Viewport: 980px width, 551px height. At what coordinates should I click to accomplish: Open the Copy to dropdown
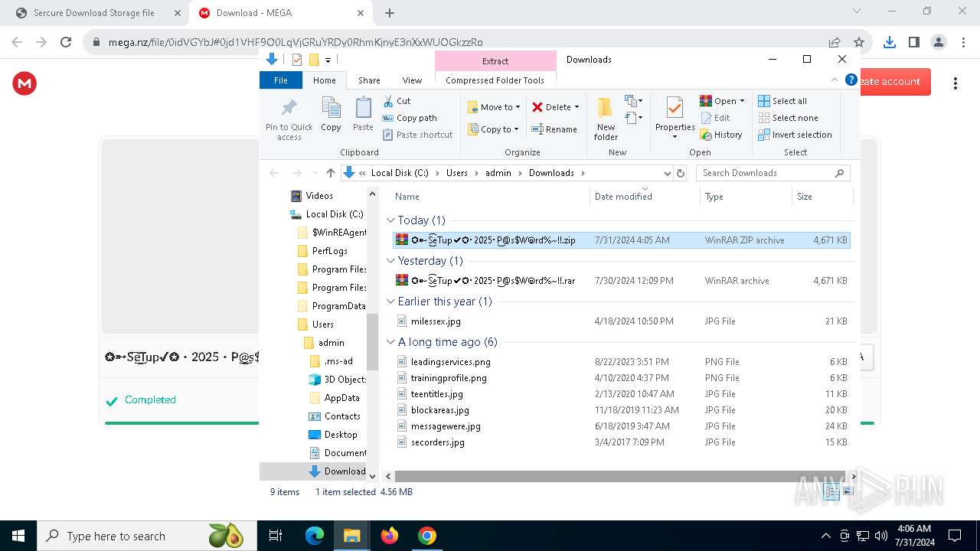[494, 129]
